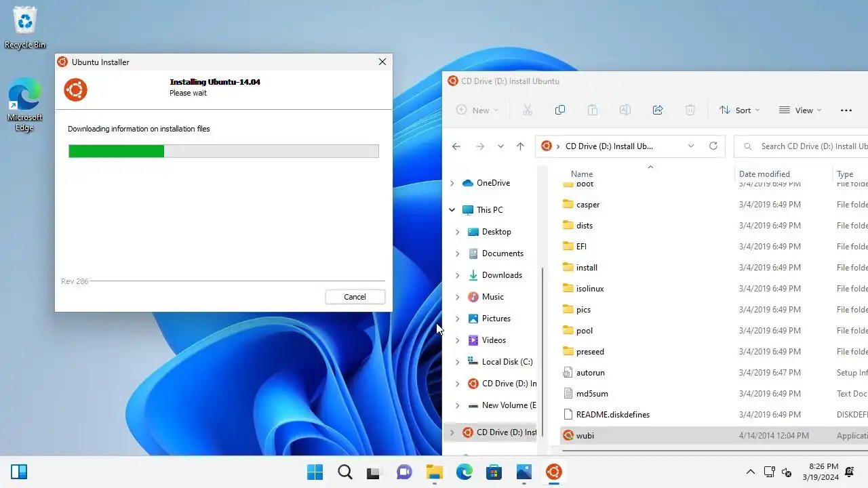Open the View dropdown menu
868x488 pixels.
[x=800, y=110]
